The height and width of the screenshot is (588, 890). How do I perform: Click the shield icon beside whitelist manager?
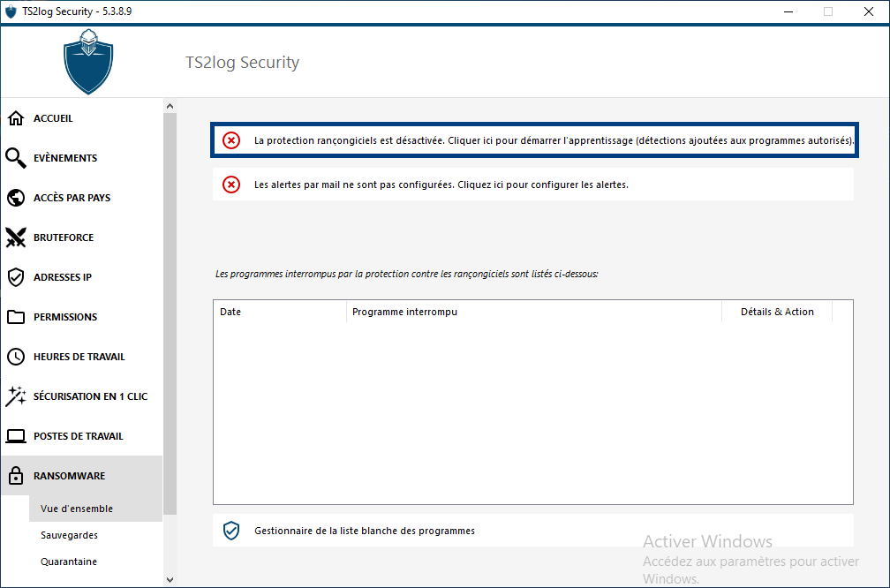tap(231, 531)
